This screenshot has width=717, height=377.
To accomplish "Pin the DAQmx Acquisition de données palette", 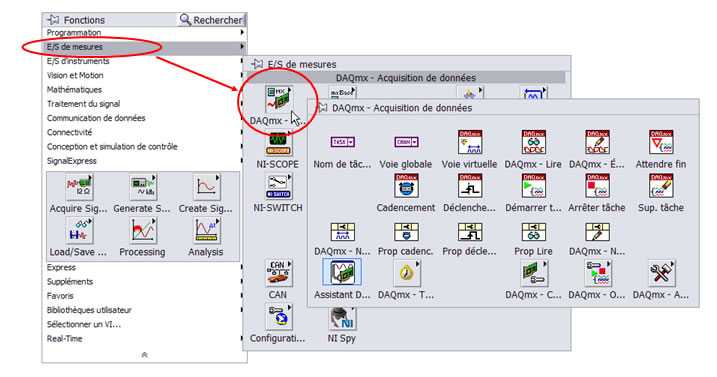I will 322,108.
